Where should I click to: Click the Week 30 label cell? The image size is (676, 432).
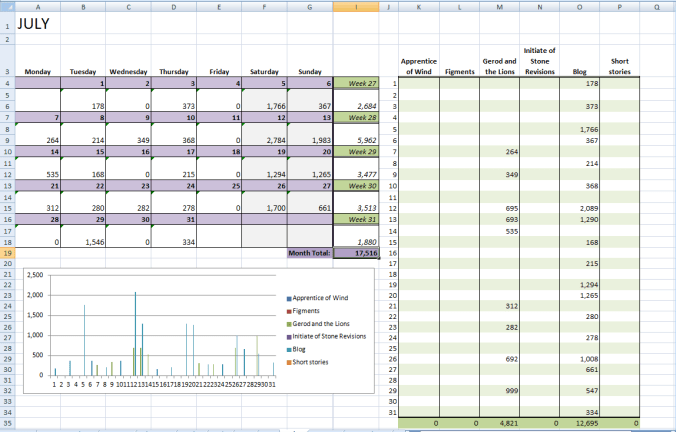356,185
